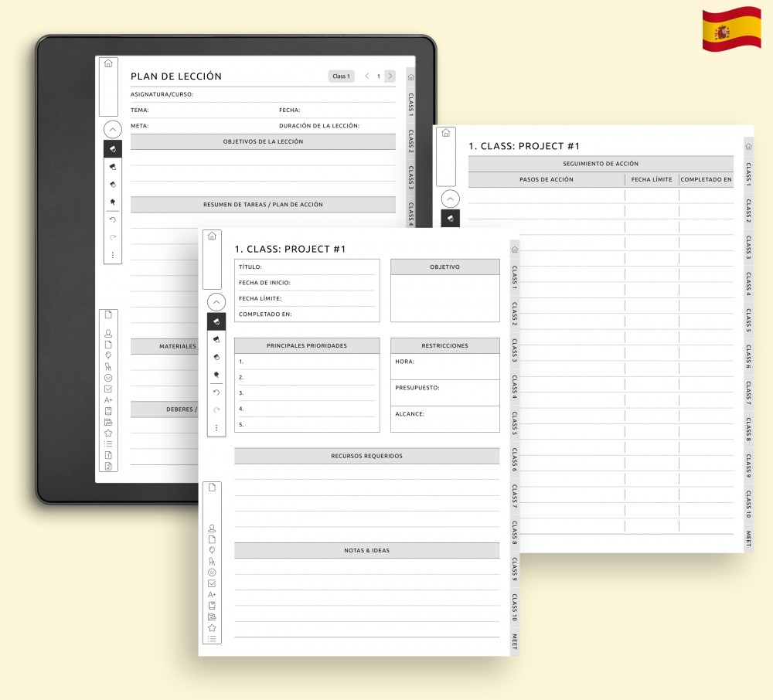Collapse the toolbar with the tablet's circled up chevron
The height and width of the screenshot is (700, 773).
(x=112, y=130)
